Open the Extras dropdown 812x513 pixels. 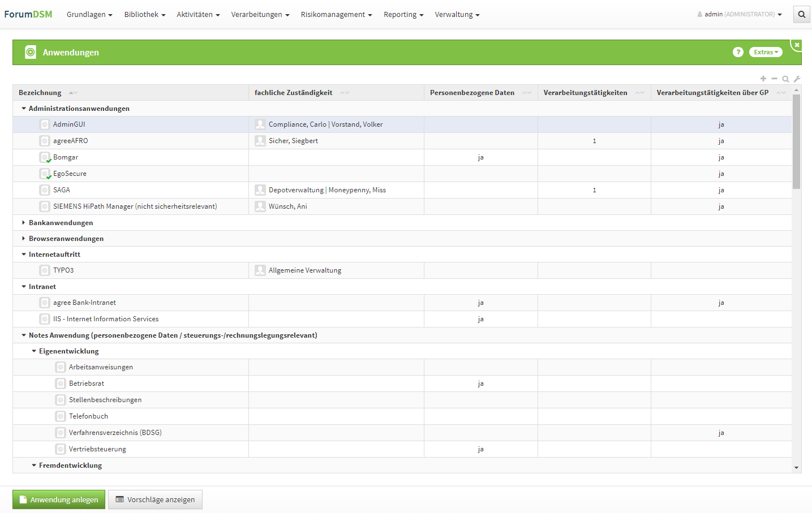[x=766, y=52]
